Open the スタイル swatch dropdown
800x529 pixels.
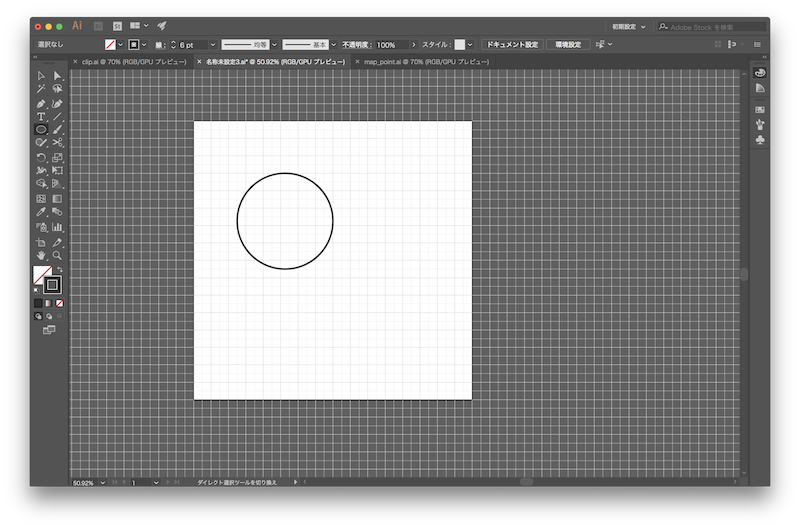[470, 45]
